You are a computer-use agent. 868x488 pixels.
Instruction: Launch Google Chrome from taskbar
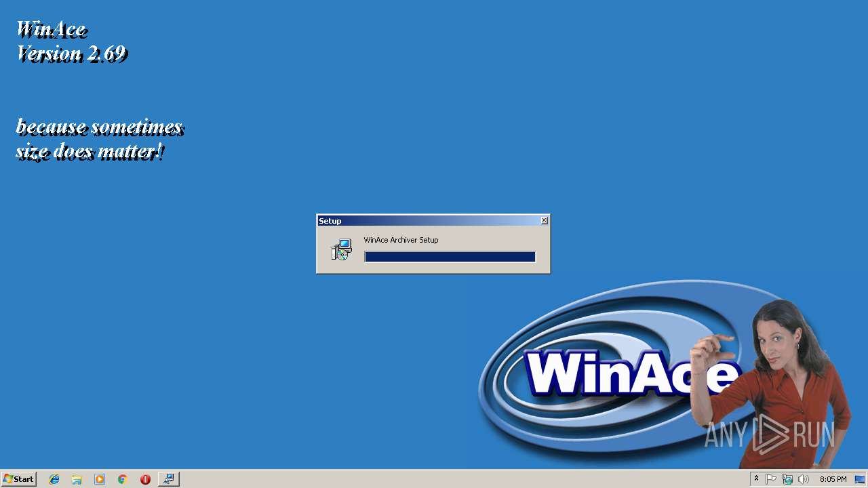click(123, 479)
